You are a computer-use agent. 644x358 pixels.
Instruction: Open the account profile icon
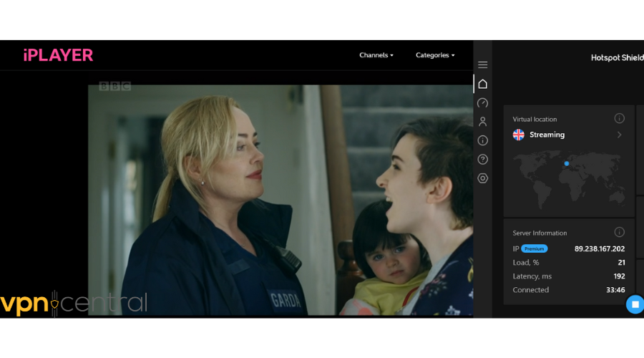click(x=482, y=122)
